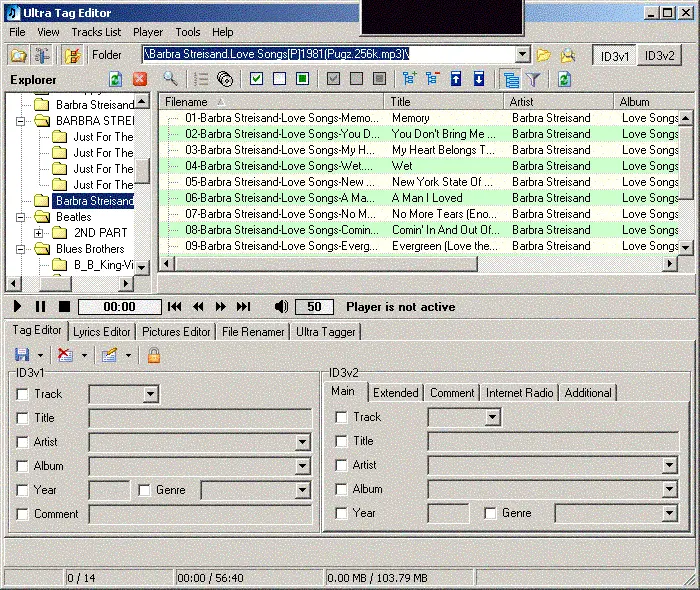Start playback with the play button
This screenshot has width=700, height=590.
17,307
